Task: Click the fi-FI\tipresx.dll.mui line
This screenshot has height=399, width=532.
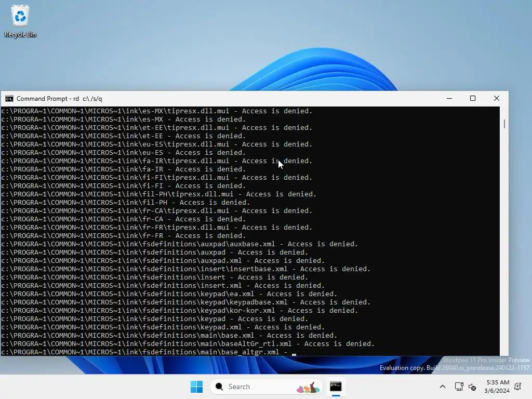Action: (x=156, y=178)
